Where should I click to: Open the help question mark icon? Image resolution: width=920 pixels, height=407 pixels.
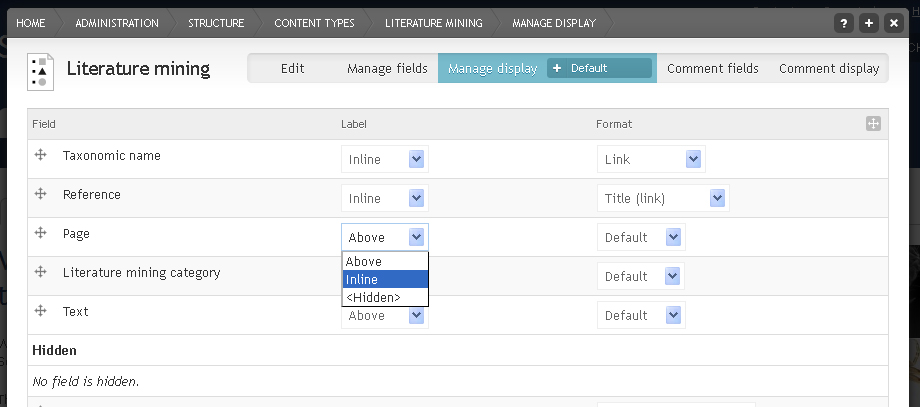click(x=844, y=23)
